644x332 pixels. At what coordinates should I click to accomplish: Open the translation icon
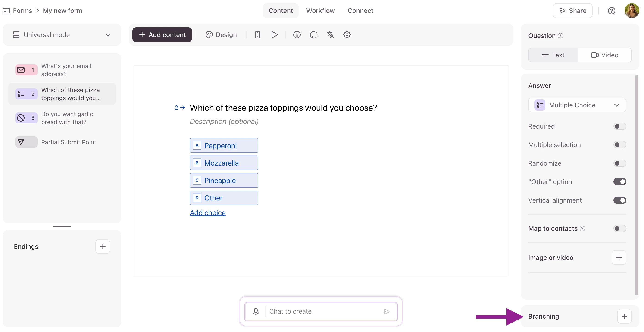point(330,35)
